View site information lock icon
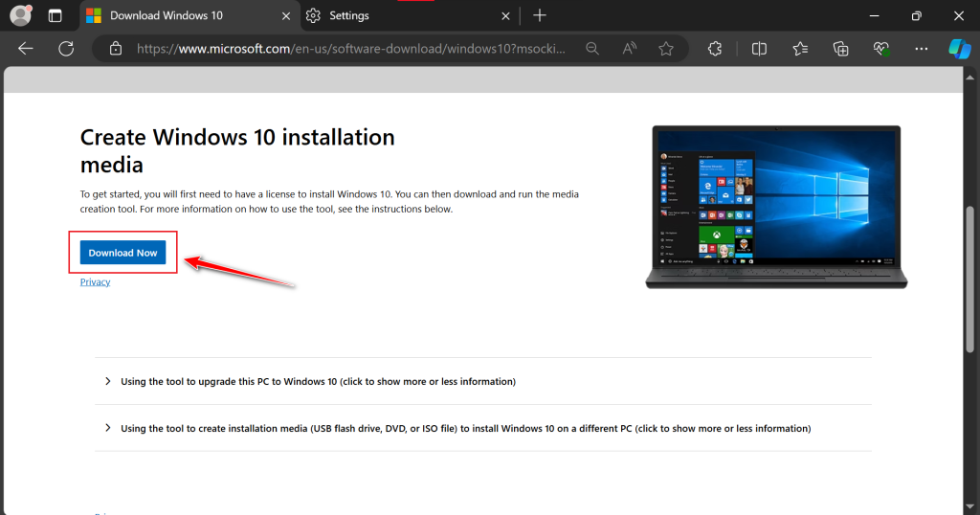Viewport: 980px width, 515px height. click(116, 49)
